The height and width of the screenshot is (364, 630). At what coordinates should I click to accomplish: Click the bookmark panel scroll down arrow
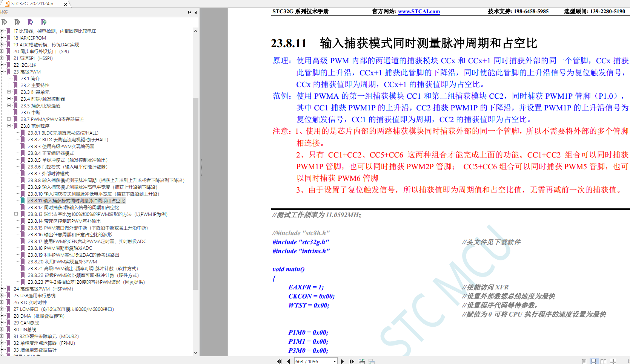click(x=195, y=353)
